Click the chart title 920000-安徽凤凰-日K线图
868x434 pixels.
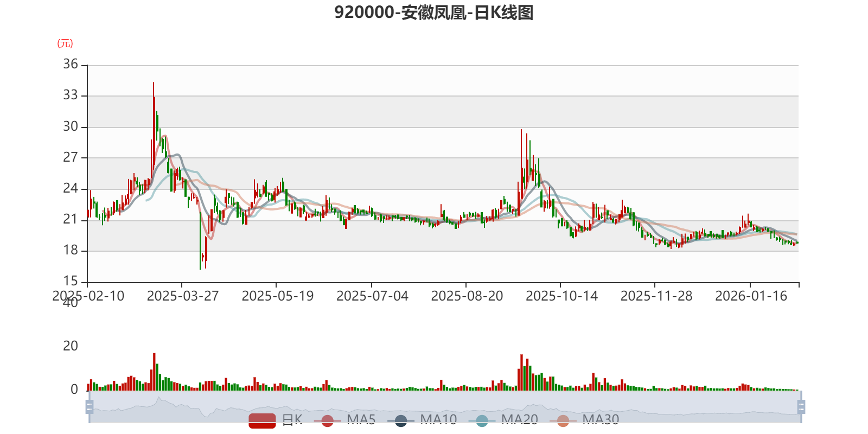(434, 12)
